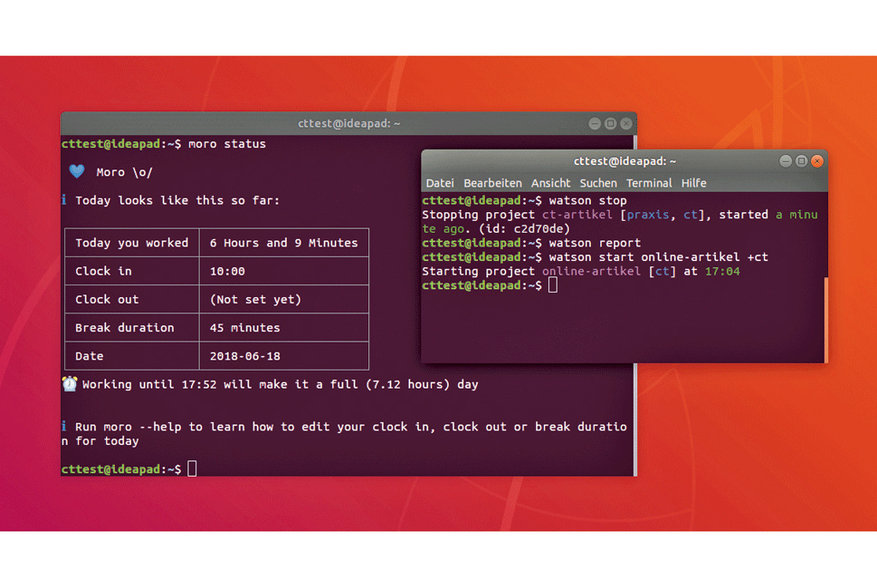Click 'online-artikel' in the Starting project line
This screenshot has height=588, width=877.
click(x=591, y=271)
